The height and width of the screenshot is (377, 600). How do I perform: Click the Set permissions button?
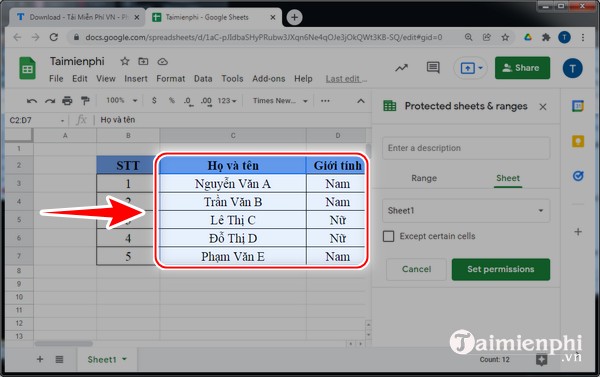pyautogui.click(x=501, y=269)
